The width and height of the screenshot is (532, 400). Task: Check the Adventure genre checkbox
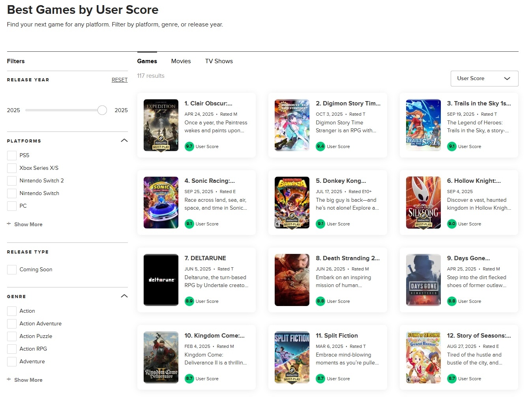(12, 361)
